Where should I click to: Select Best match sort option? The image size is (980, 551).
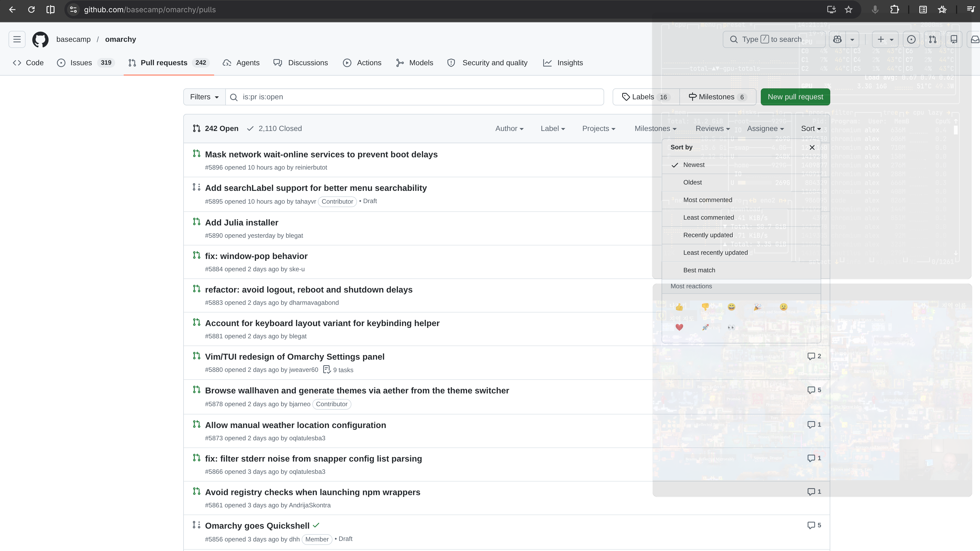coord(741,270)
